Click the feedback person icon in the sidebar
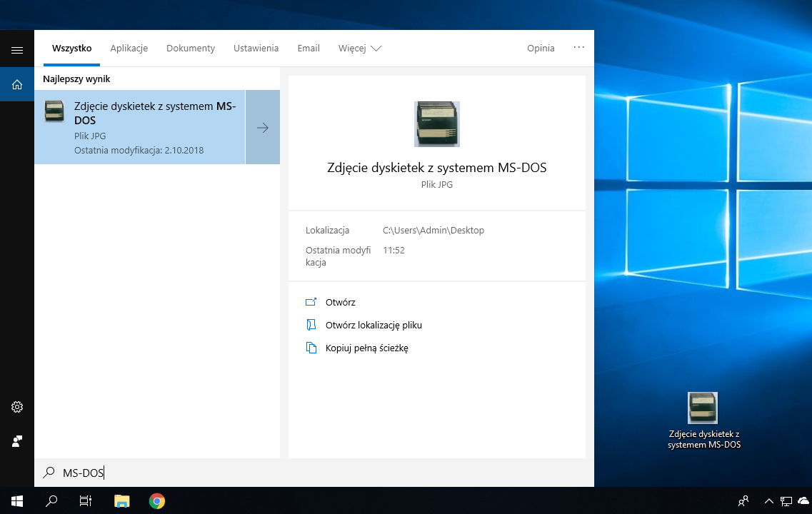The height and width of the screenshot is (514, 812). click(x=17, y=441)
